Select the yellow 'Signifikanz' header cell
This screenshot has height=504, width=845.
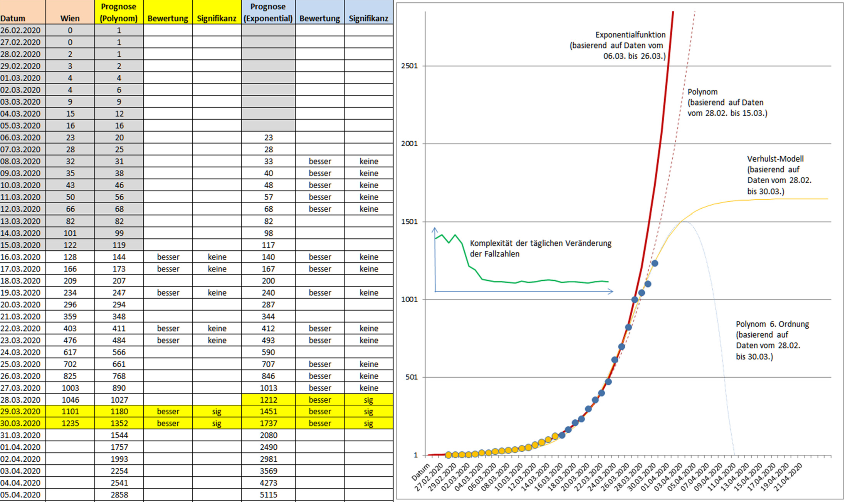(217, 12)
